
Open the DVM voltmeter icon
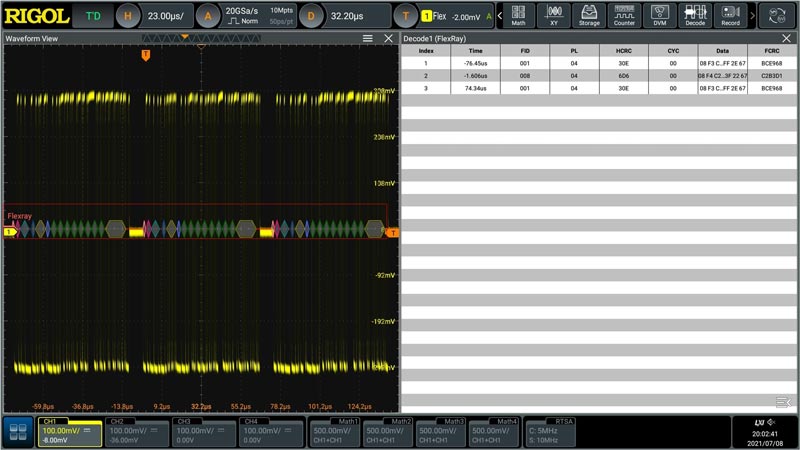660,16
